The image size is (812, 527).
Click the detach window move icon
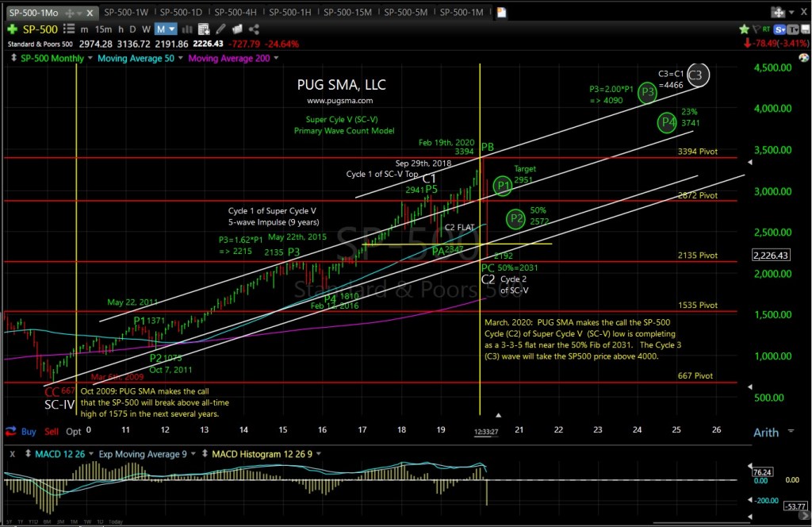(777, 12)
